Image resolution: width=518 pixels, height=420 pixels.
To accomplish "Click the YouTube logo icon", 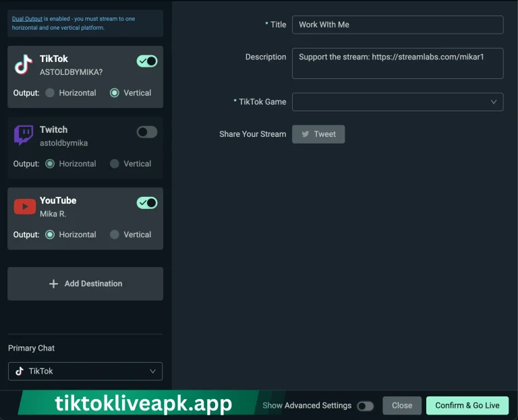I will tap(25, 206).
